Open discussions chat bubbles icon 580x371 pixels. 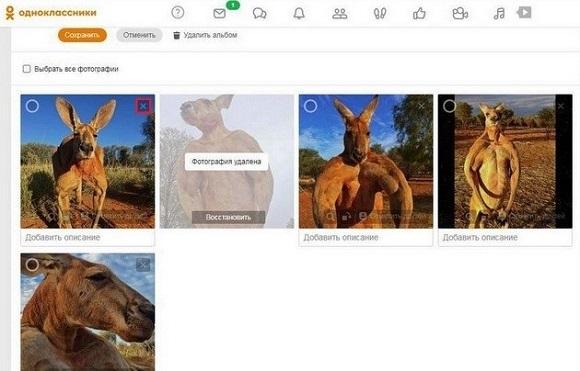point(259,14)
